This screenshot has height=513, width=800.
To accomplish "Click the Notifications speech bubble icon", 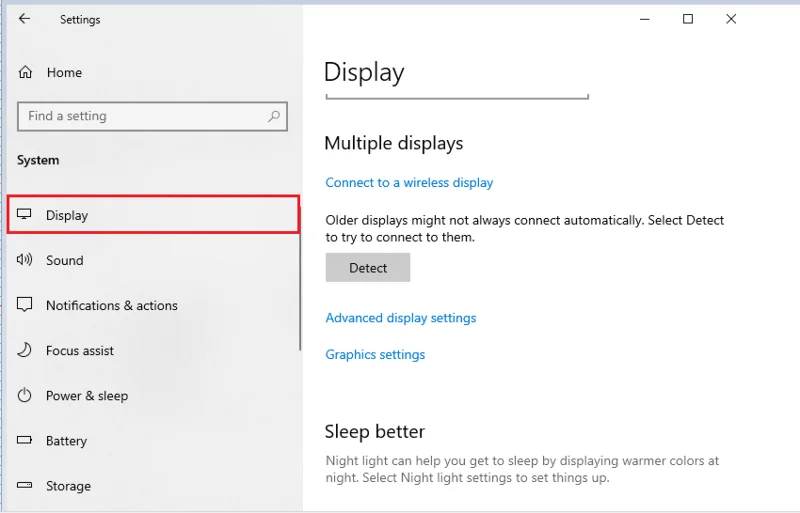I will (x=24, y=305).
